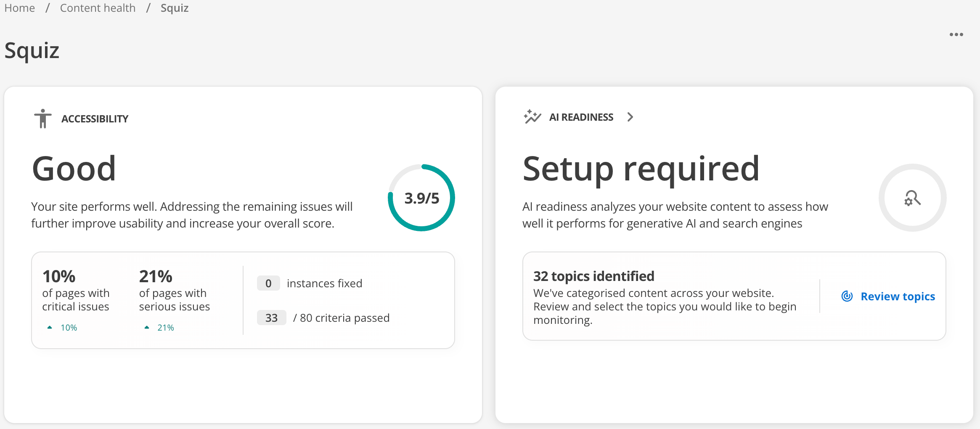980x429 pixels.
Task: Collapse the breadcrumb by clicking Squiz crumb
Action: (174, 8)
